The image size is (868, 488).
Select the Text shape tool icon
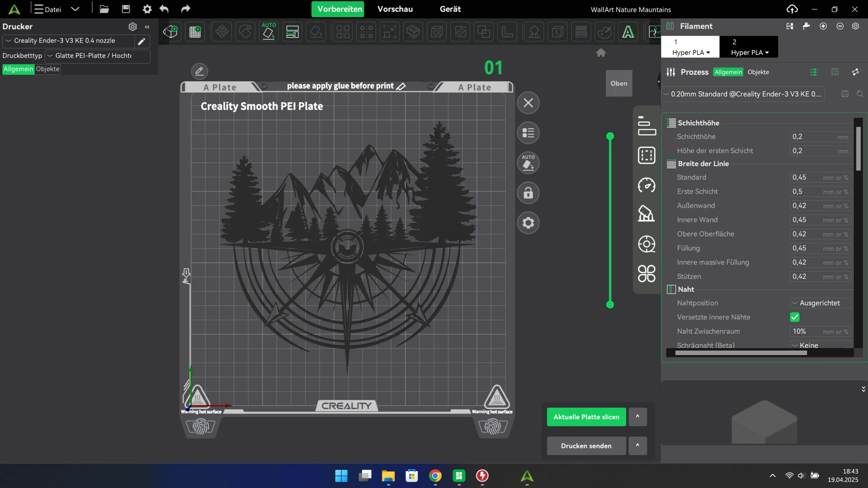pyautogui.click(x=628, y=32)
